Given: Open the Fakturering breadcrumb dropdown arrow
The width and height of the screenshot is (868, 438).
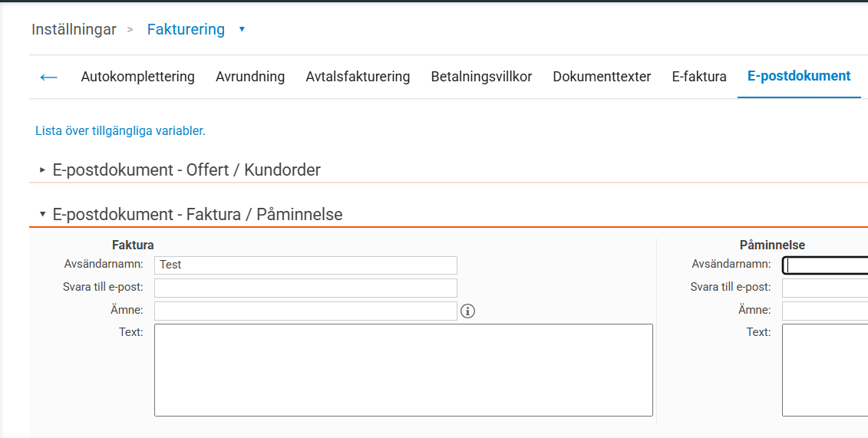Looking at the screenshot, I should (x=242, y=29).
